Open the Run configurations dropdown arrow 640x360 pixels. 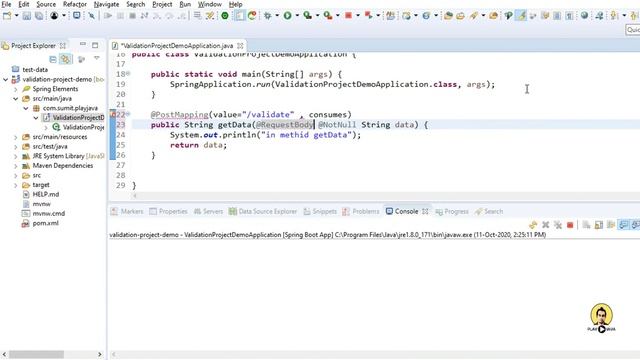(297, 16)
